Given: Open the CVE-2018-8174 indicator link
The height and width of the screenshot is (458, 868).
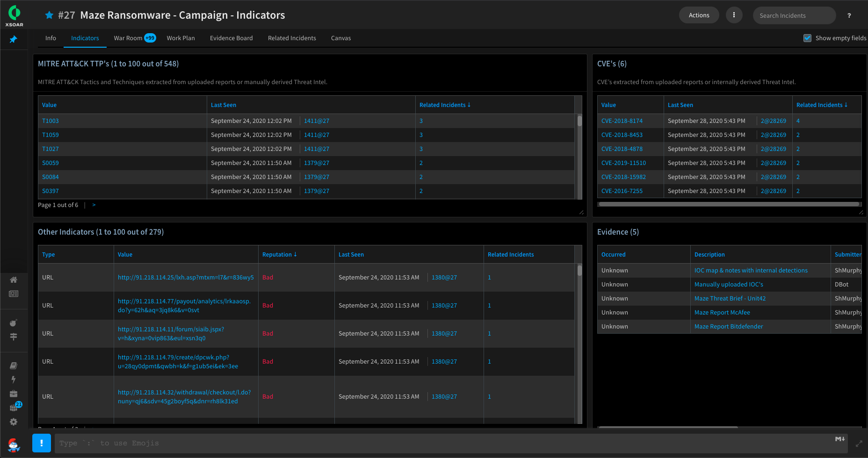Looking at the screenshot, I should point(622,121).
